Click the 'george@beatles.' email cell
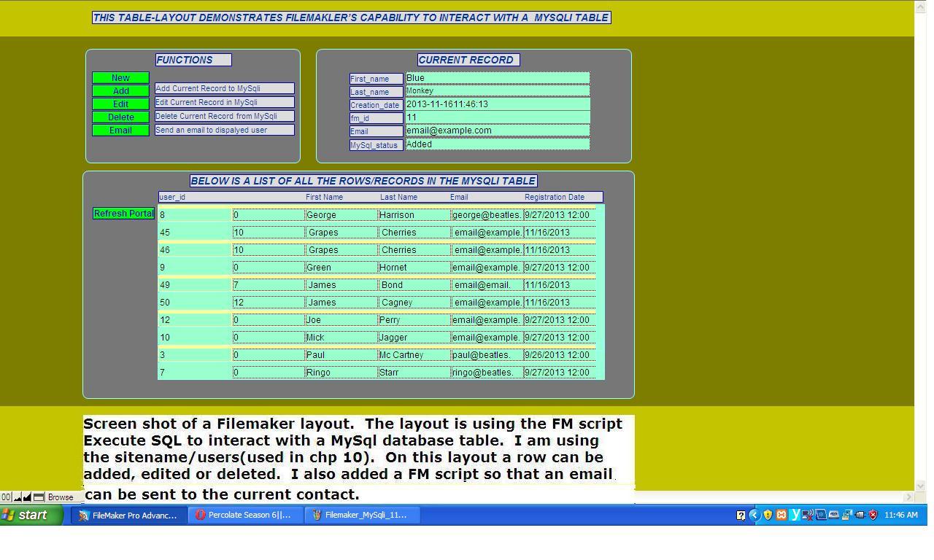Viewport: 934px width, 560px height. 487,215
